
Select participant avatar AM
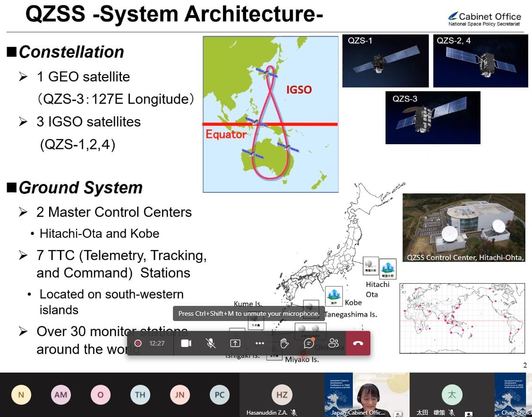click(61, 395)
